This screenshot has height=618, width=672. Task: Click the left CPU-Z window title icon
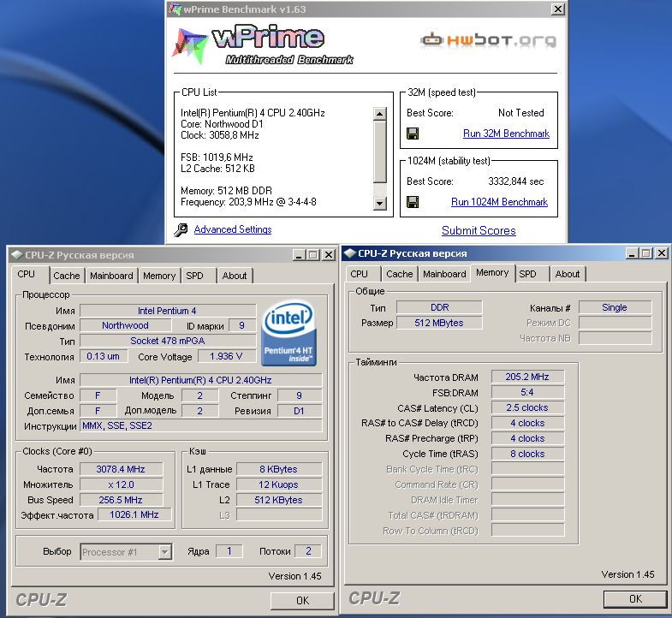point(17,255)
